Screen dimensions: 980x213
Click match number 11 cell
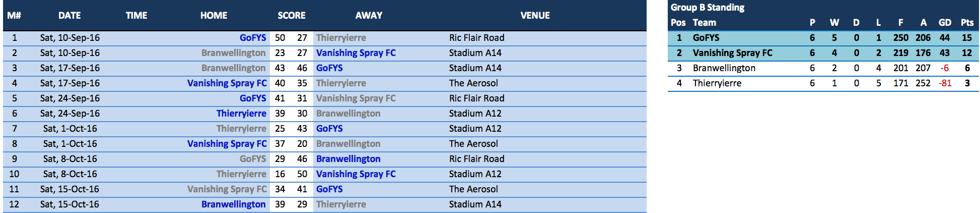coord(14,189)
